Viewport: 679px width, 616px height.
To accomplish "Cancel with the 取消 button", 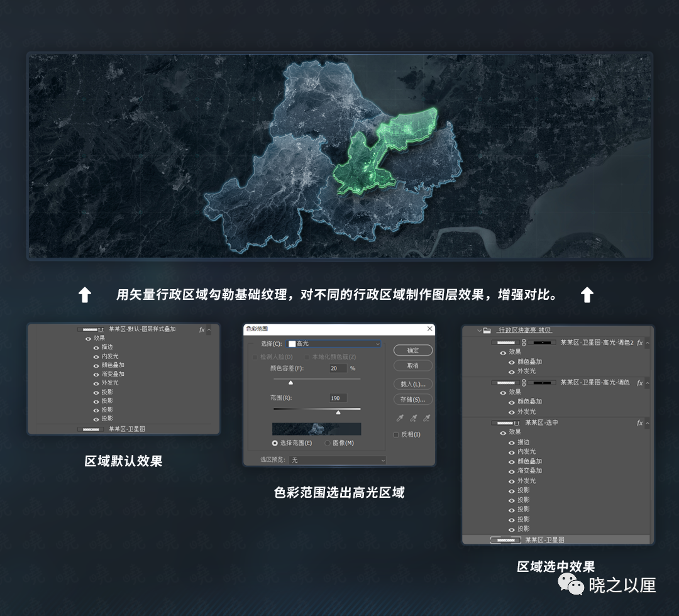I will point(413,366).
